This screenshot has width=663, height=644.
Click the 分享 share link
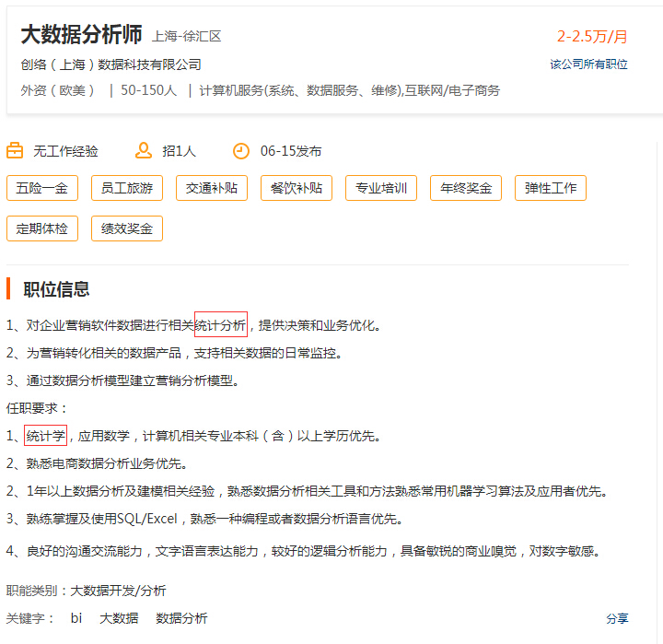tap(617, 618)
